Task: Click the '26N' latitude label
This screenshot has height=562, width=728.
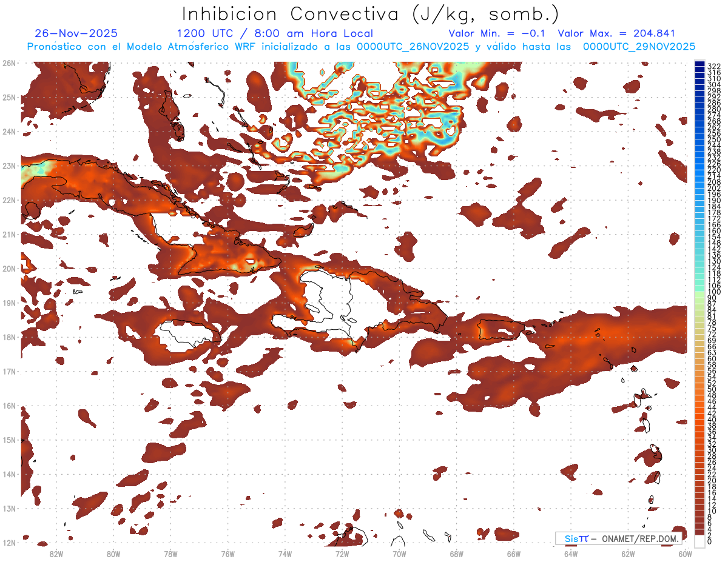Action: click(9, 63)
